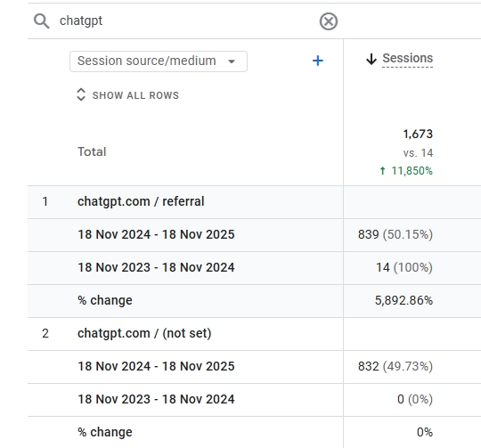Click 18 Nov 2023 - 18 Nov 2024 under (not set)
Viewport: 481px width, 448px height.
click(x=156, y=399)
